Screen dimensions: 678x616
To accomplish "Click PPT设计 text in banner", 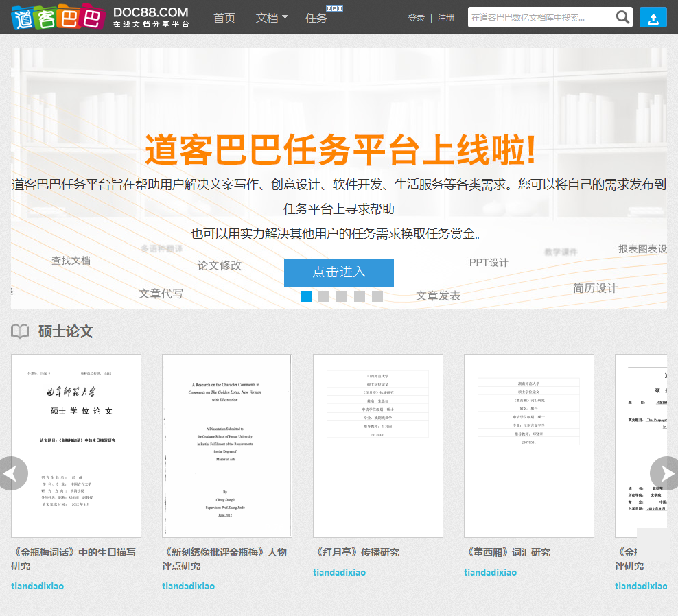I will [x=489, y=263].
